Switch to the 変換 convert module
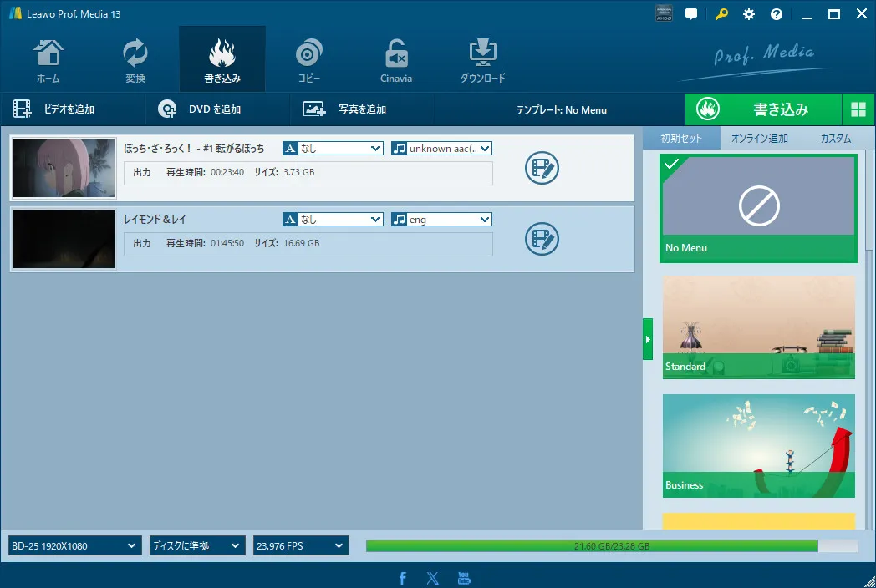The image size is (876, 588). [135, 60]
